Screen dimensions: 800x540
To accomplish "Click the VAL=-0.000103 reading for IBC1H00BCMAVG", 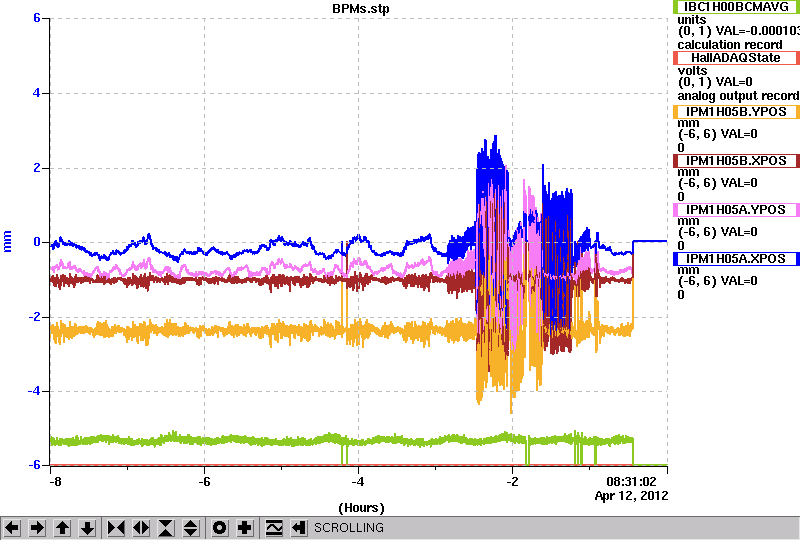I will (x=758, y=31).
